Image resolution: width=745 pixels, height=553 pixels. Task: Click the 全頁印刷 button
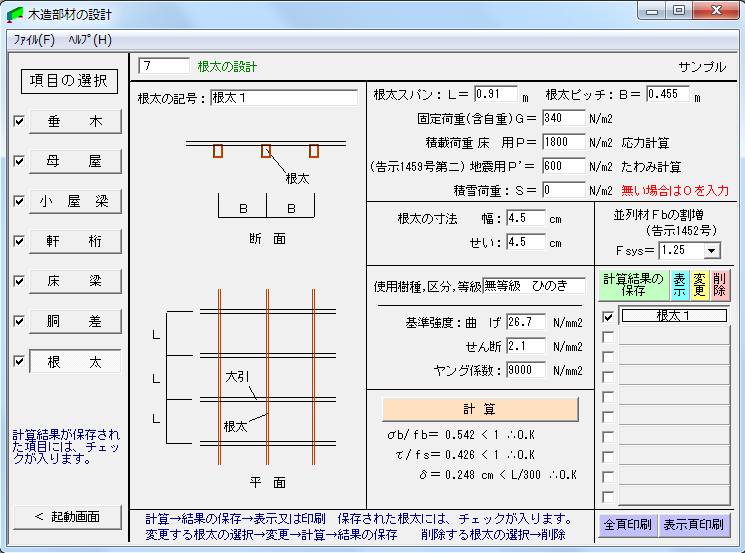[x=627, y=524]
